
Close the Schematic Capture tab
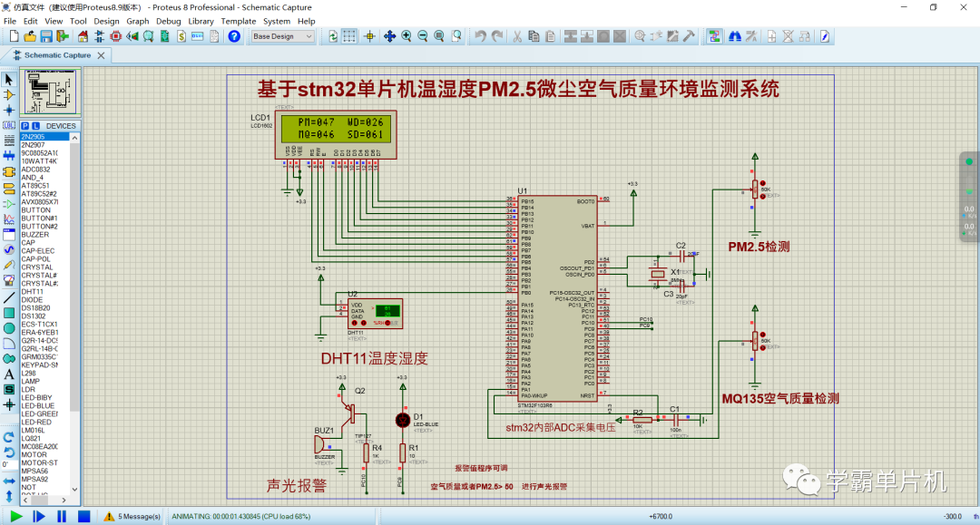click(102, 55)
